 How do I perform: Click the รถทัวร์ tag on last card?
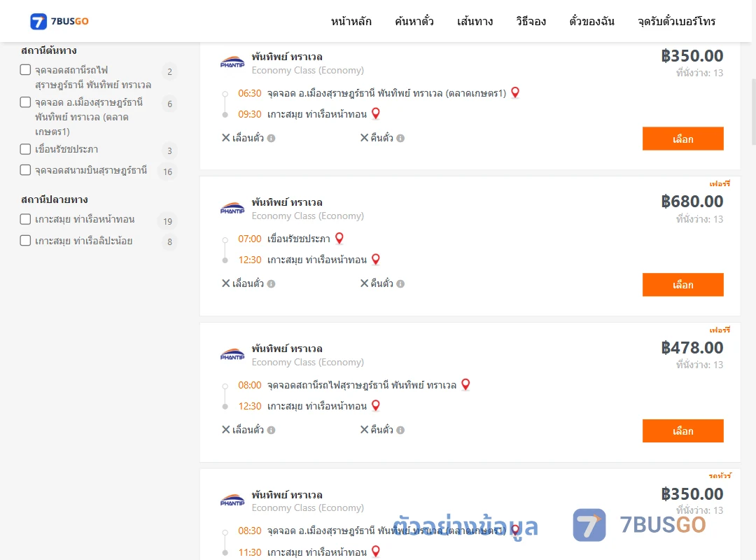click(720, 475)
